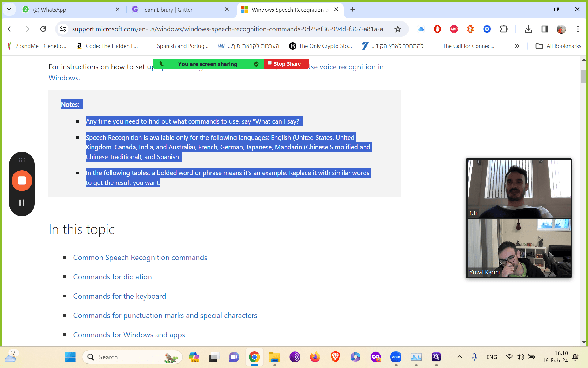Bookmark this page with star icon

coord(398,29)
